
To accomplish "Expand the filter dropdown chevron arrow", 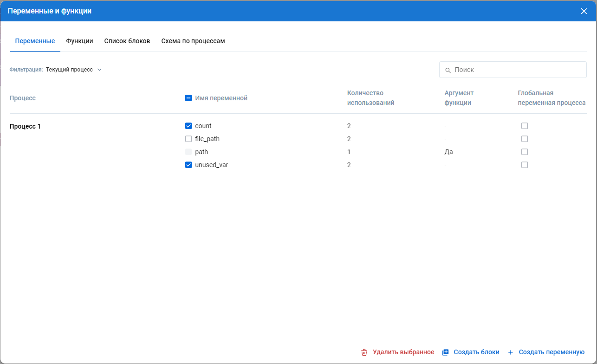I will click(x=99, y=70).
